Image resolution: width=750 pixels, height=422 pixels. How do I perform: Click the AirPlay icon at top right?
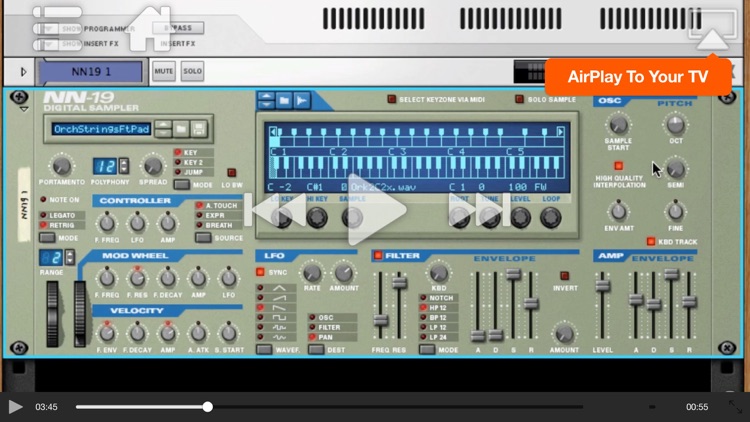tap(712, 29)
